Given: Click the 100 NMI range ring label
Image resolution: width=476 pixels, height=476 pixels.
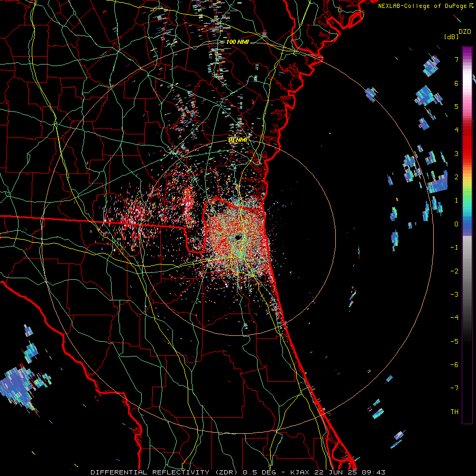Looking at the screenshot, I should coord(237,42).
